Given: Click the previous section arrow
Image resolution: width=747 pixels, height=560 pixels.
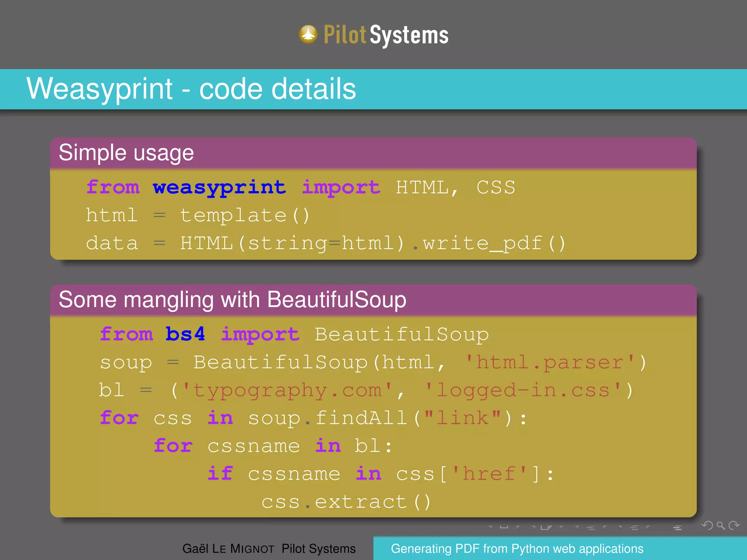Looking at the screenshot, I should [620, 527].
